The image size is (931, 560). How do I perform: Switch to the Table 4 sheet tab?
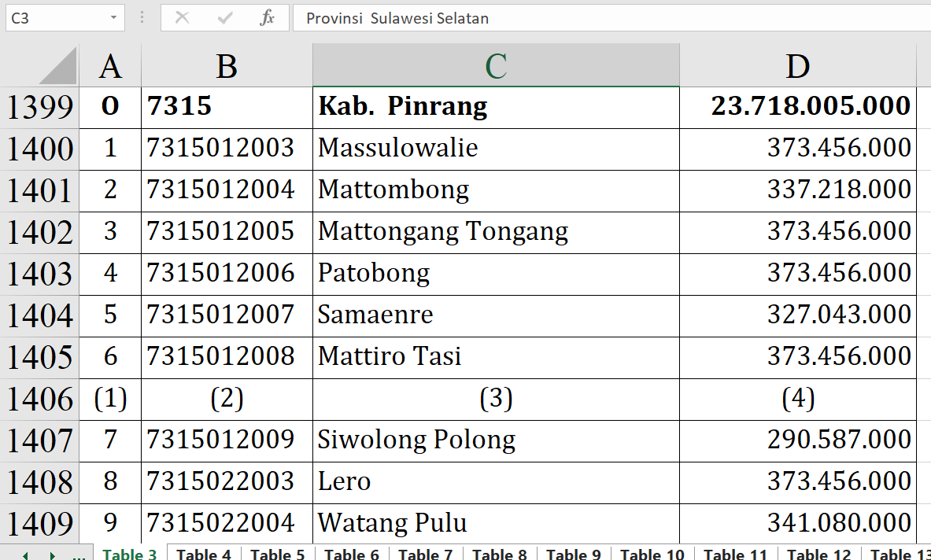click(204, 554)
